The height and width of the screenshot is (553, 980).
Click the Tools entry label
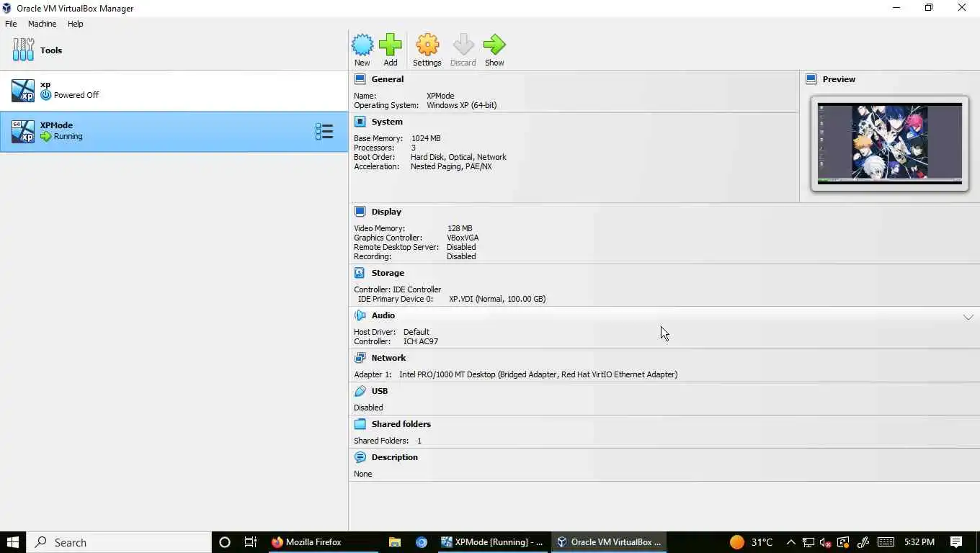51,50
